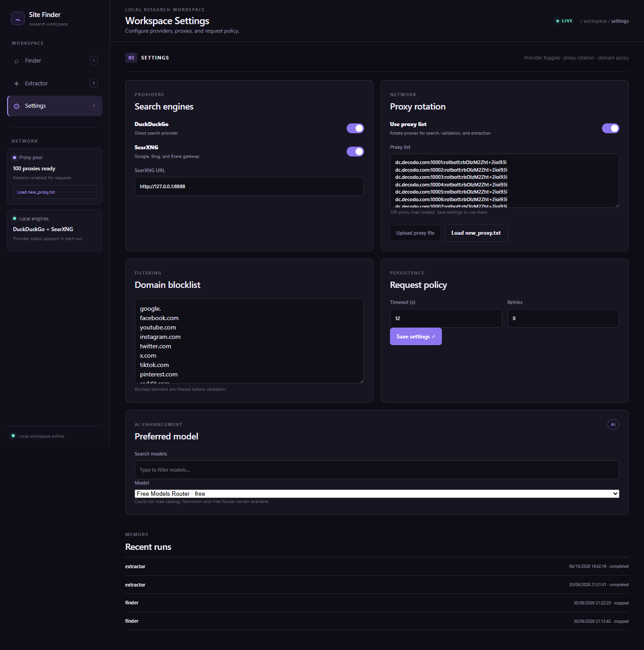Click the Site Finder logo icon
The width and height of the screenshot is (644, 650).
18,18
